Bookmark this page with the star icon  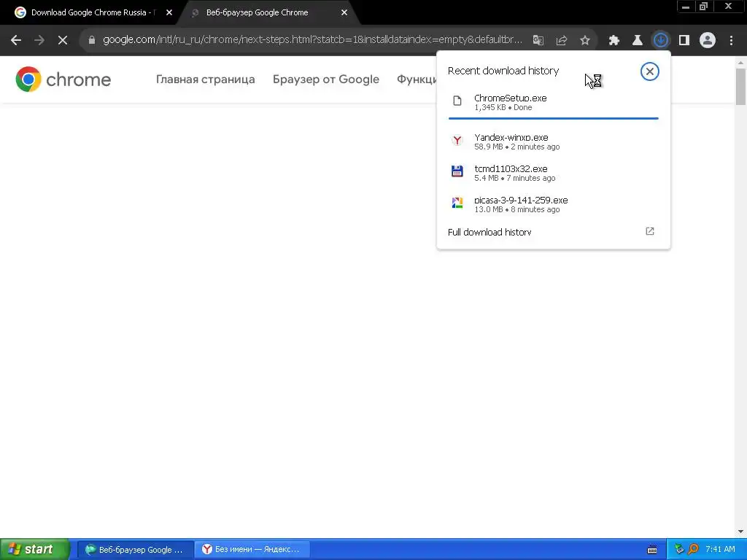click(585, 40)
